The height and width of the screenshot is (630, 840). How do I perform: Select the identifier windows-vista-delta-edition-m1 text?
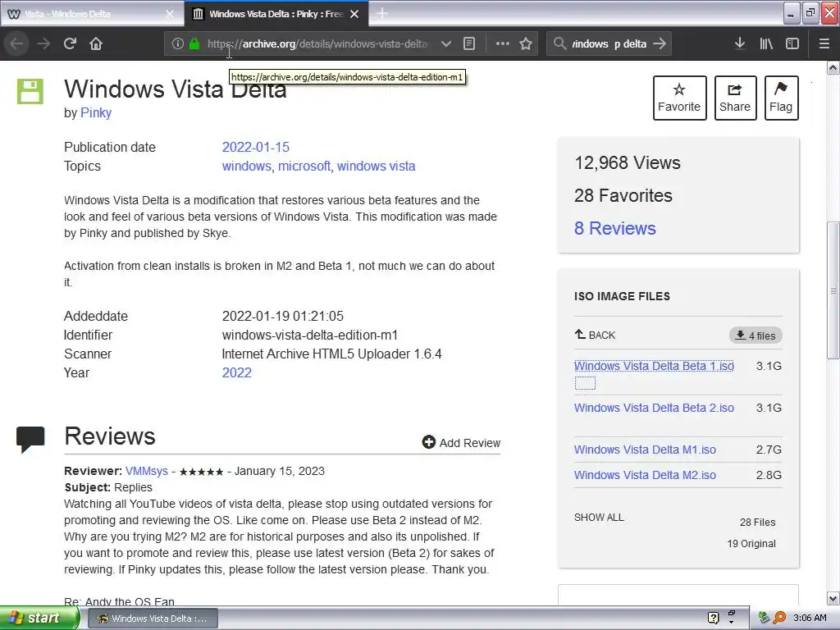coord(309,335)
